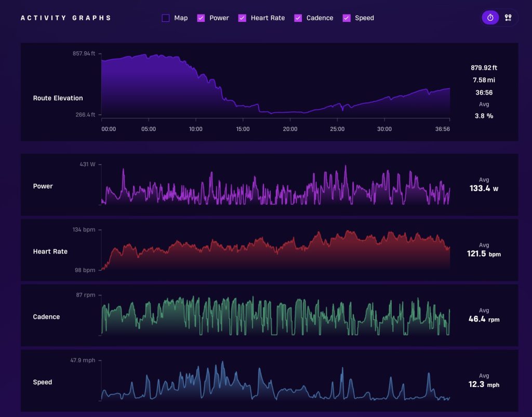Toggle the Cadence graph checkbox
Viewport: 532px width, 417px height.
(x=298, y=18)
